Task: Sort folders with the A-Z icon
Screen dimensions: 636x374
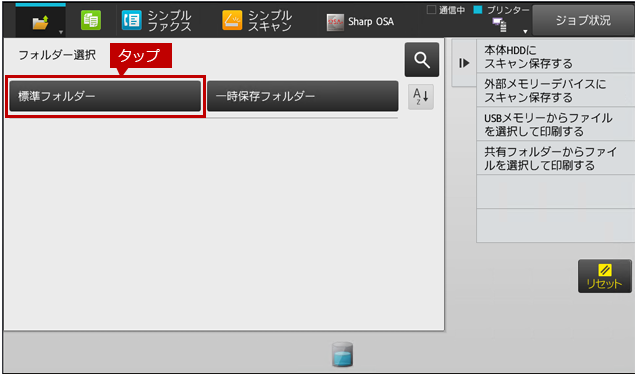Action: tap(421, 97)
